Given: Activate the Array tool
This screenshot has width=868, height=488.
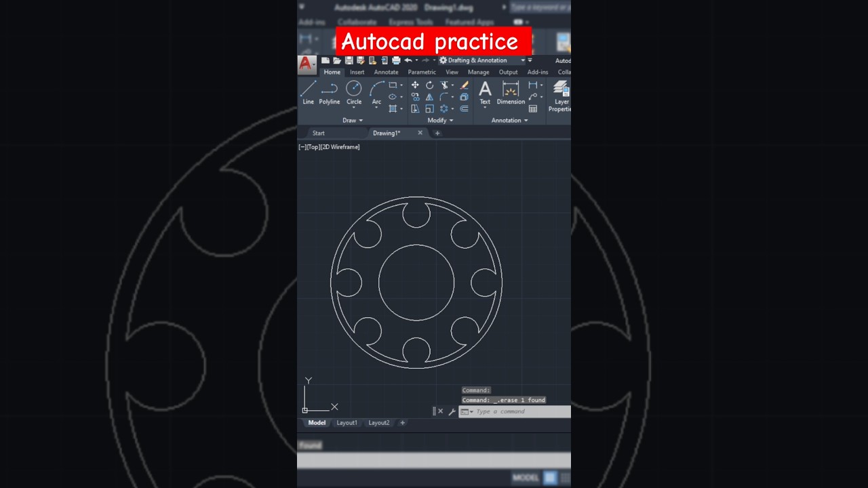Looking at the screenshot, I should [x=444, y=108].
